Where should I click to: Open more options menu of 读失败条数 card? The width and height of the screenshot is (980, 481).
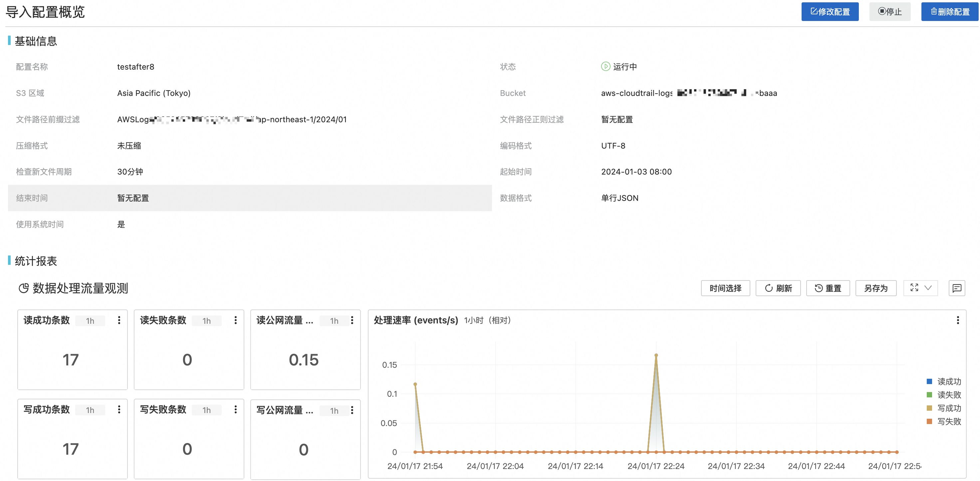click(235, 320)
